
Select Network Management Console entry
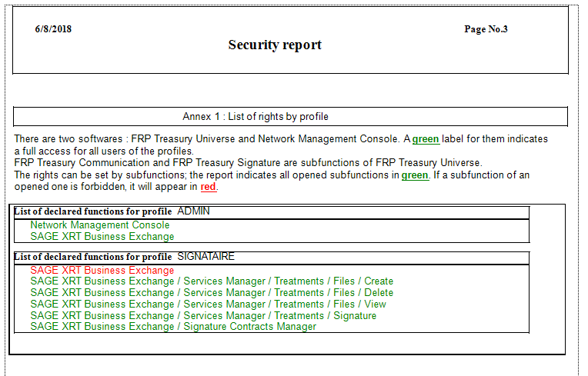click(100, 225)
